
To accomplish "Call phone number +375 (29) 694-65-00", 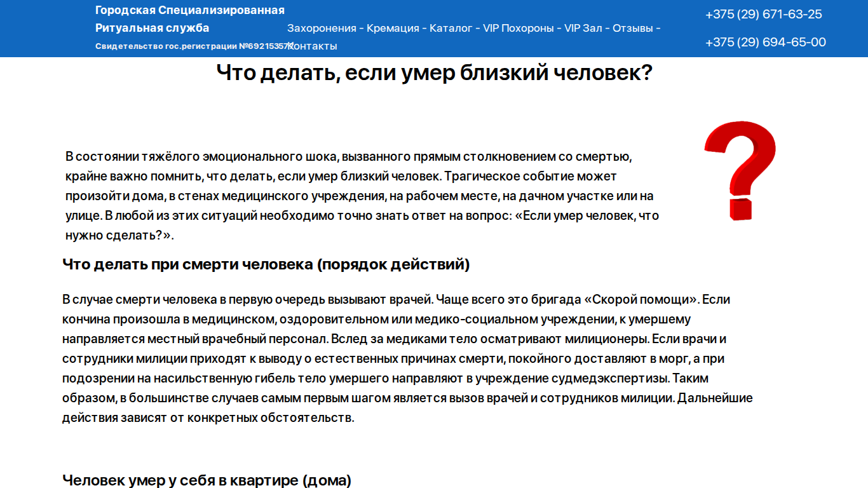I will pos(766,43).
